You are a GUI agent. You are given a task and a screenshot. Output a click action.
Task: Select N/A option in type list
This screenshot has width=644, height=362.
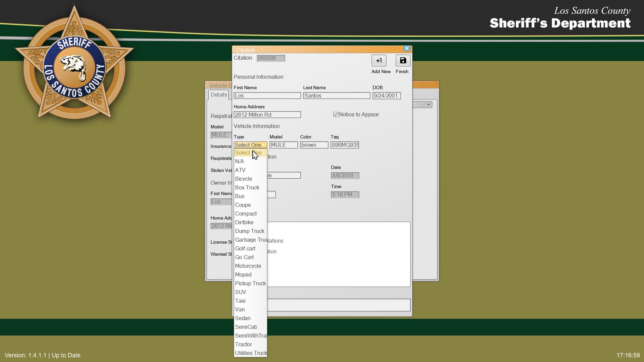239,162
